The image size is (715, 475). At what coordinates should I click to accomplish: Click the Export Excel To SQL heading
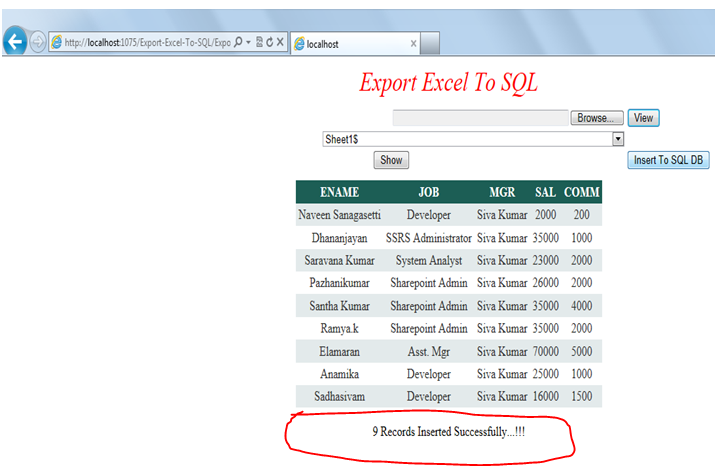point(448,83)
